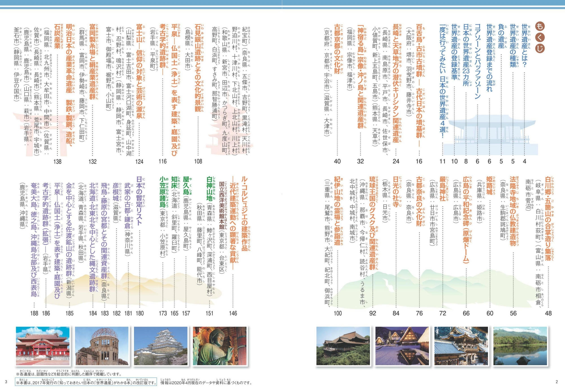Select the heading 白川郷・五箇山の合掌造り集落
Viewport: 565px width, 392px height.
point(548,218)
